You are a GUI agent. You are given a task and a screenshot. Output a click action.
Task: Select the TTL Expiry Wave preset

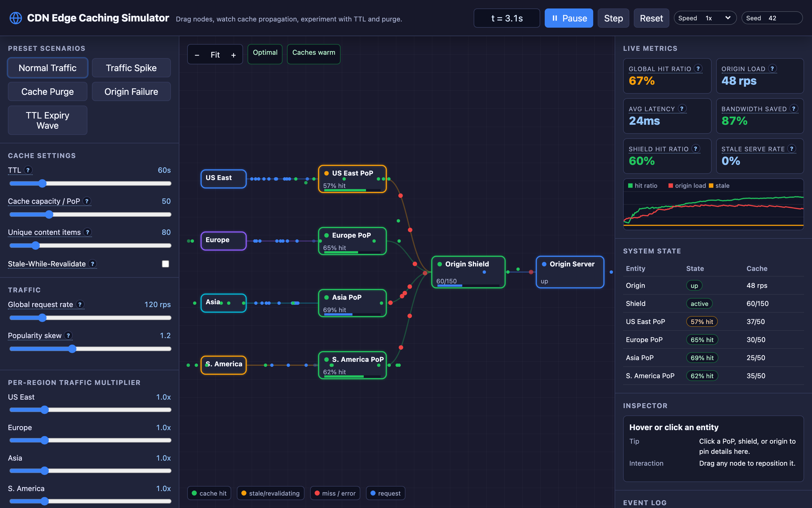click(48, 120)
